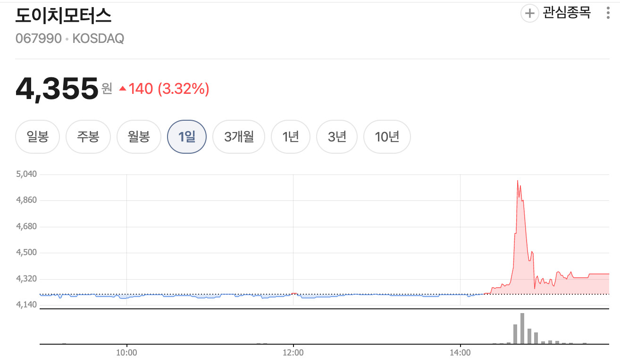Choose the 3년 three-year range

point(337,137)
